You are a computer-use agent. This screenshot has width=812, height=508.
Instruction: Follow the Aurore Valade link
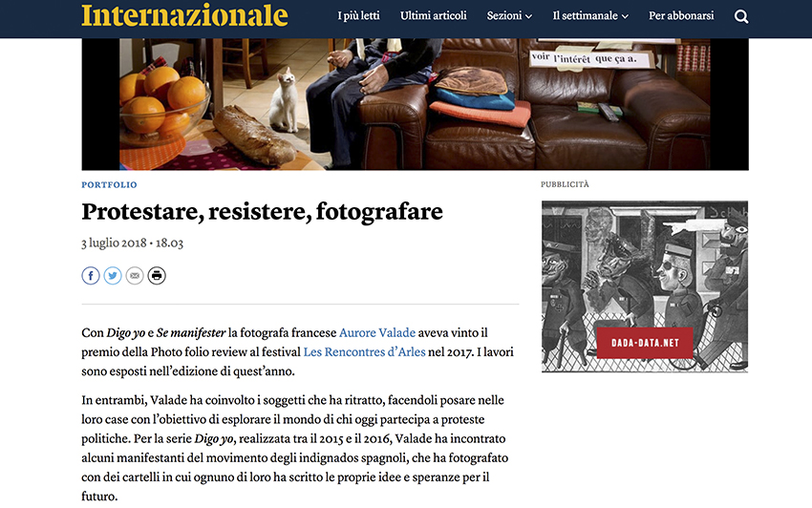[377, 332]
